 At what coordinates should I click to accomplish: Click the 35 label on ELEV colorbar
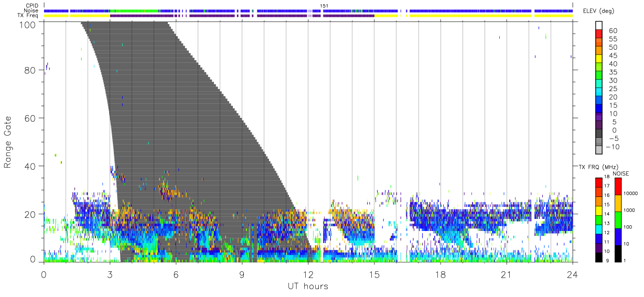click(x=613, y=72)
